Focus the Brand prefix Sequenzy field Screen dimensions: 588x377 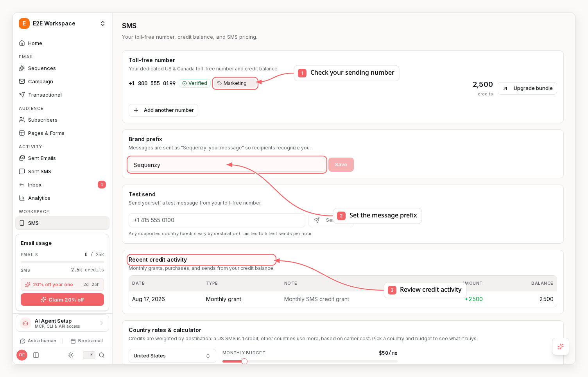coord(227,165)
